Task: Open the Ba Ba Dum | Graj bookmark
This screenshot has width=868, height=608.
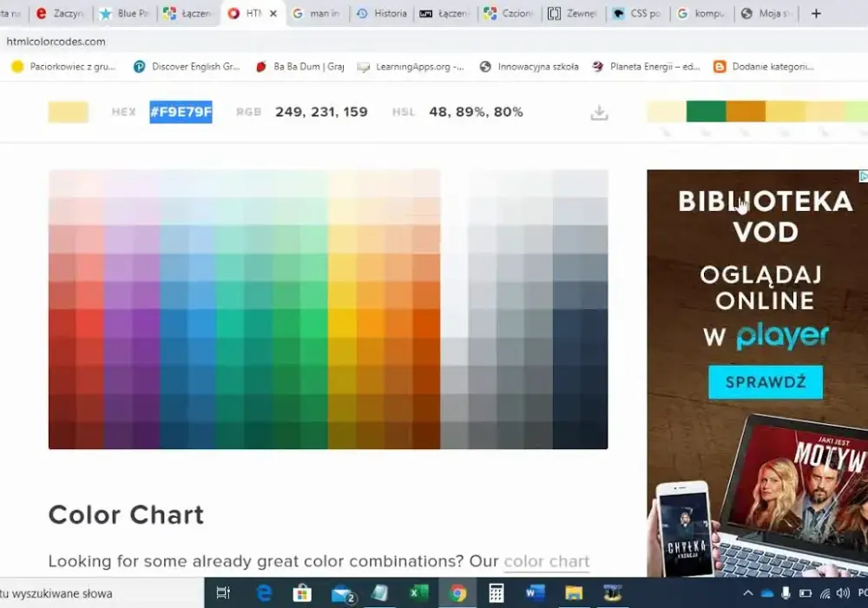Action: 300,67
